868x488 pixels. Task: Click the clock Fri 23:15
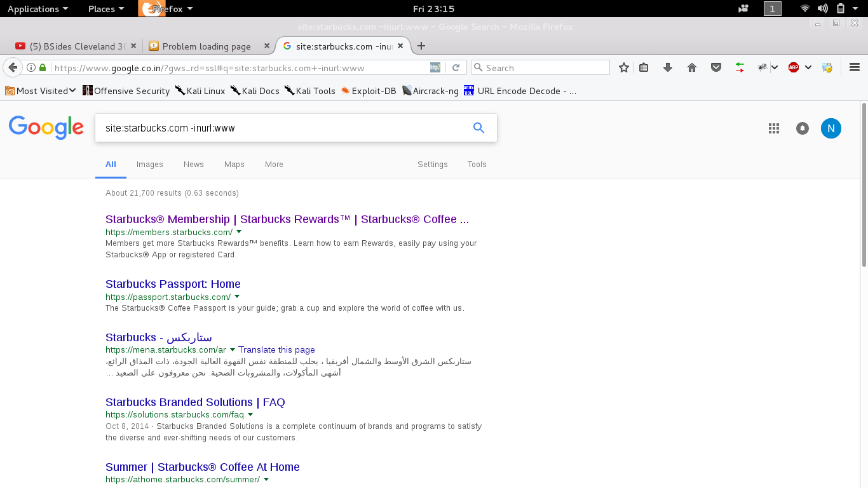[433, 8]
